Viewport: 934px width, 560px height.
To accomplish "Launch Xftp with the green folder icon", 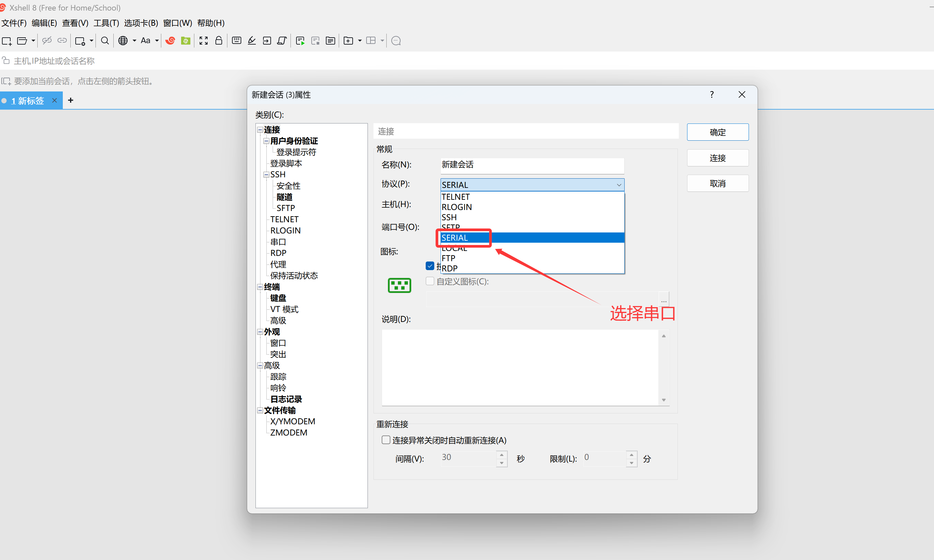I will [x=185, y=41].
